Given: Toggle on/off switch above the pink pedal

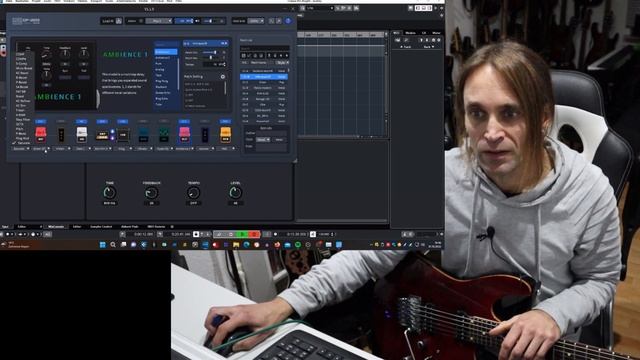Looking at the screenshot, I should (x=184, y=122).
